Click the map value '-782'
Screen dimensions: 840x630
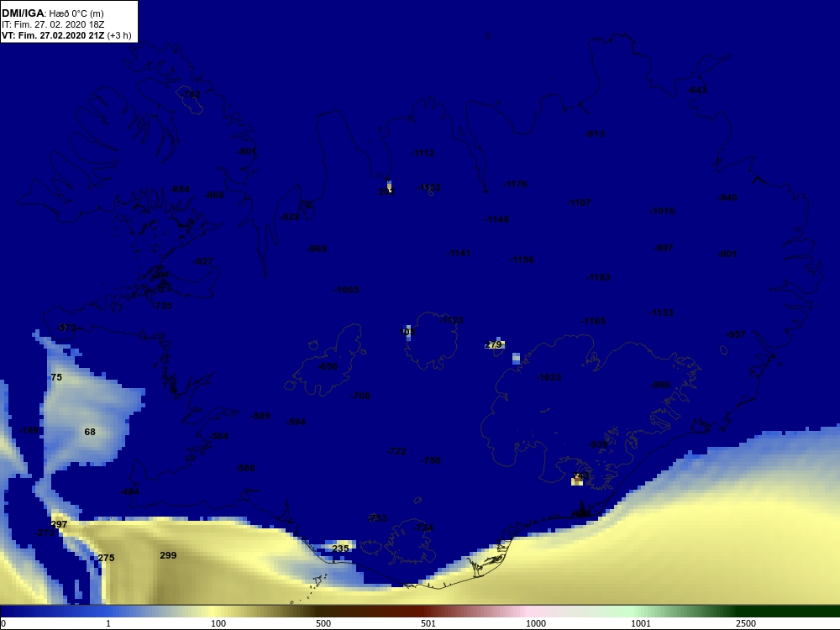(191, 94)
